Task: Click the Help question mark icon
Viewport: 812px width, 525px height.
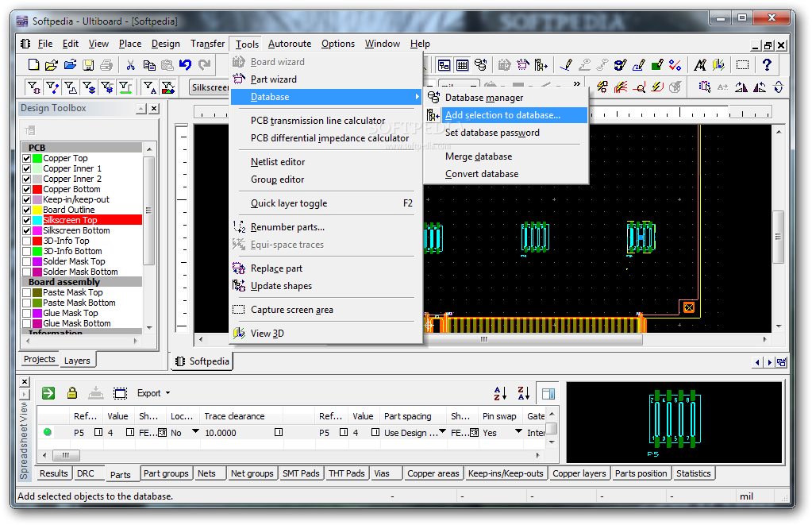Action: coord(767,64)
